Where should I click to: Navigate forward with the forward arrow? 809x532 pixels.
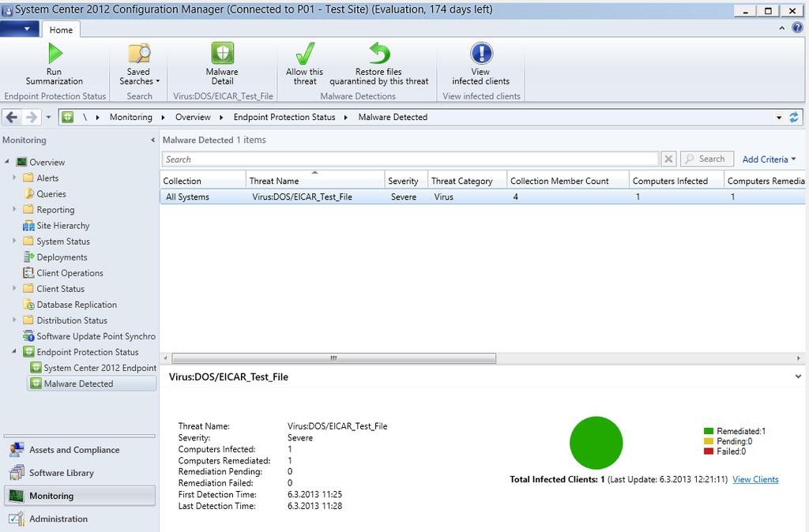32,117
